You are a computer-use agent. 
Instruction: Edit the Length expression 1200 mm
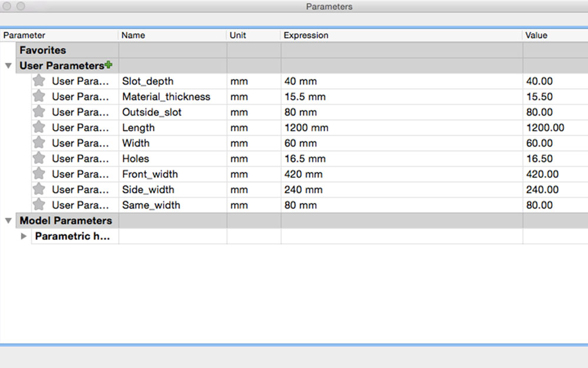click(306, 128)
